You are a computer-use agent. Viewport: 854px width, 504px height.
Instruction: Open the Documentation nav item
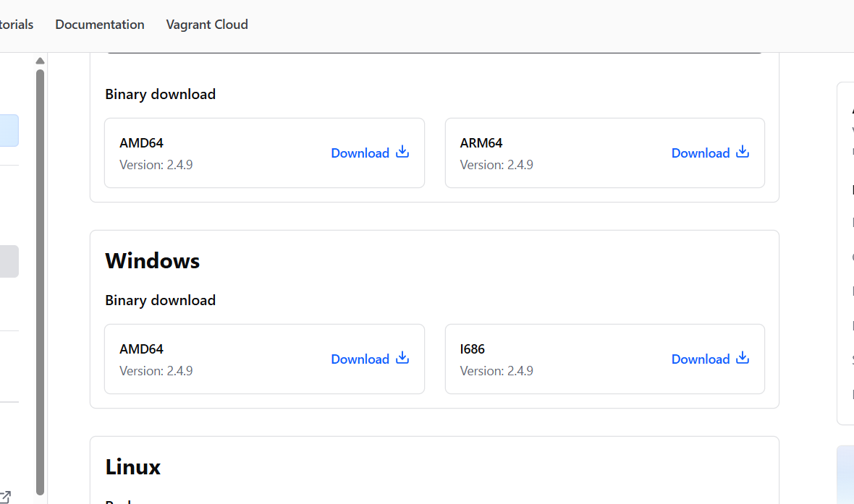coord(100,25)
